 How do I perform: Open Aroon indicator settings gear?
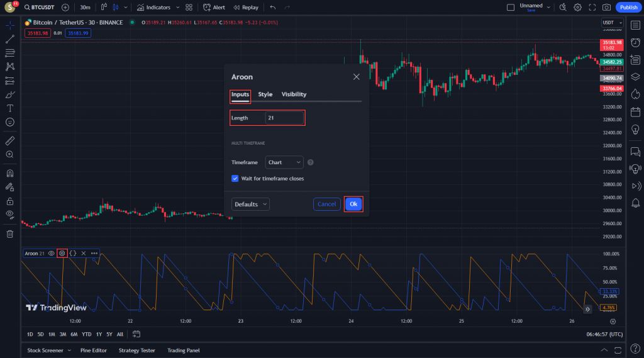pos(62,253)
